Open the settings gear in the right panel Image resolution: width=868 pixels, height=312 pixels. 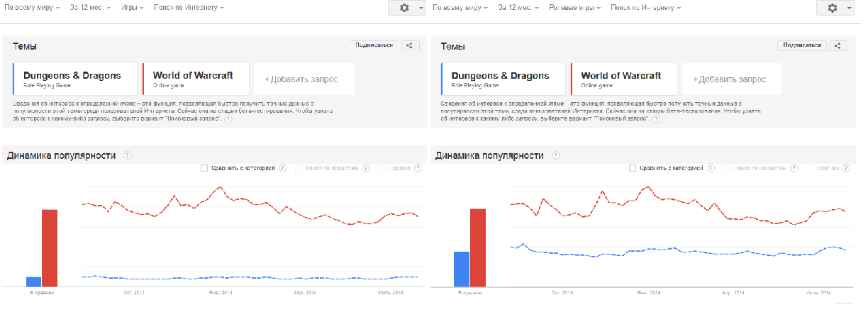tap(833, 7)
